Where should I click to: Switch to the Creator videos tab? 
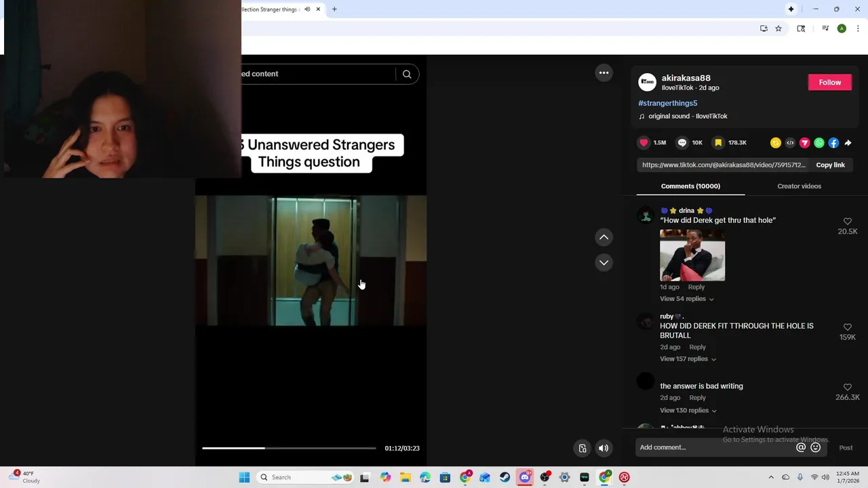(x=799, y=186)
